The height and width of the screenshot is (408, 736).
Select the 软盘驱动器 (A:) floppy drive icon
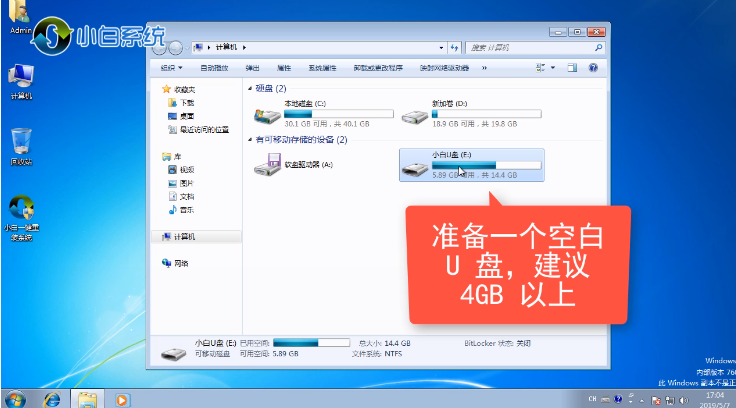[268, 165]
